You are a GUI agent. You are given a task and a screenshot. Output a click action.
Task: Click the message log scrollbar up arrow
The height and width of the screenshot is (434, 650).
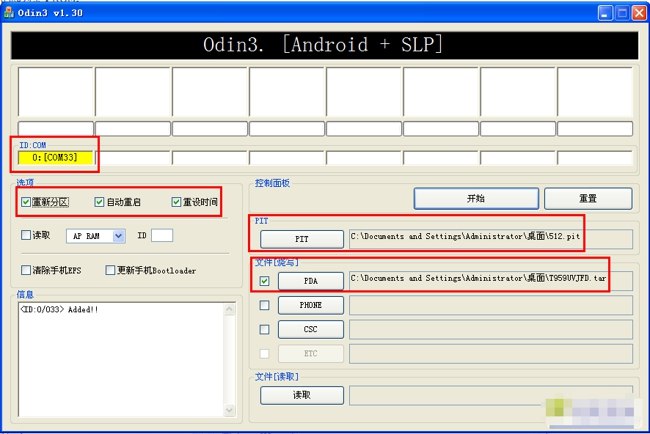coord(229,309)
